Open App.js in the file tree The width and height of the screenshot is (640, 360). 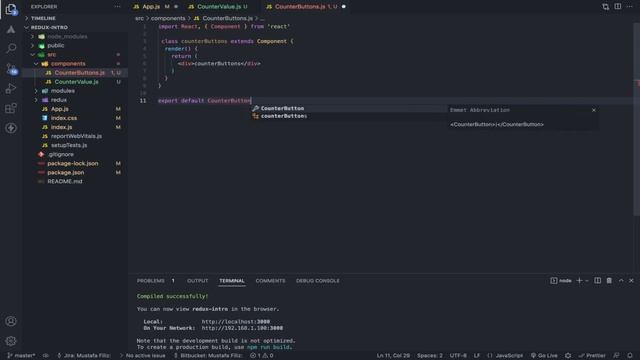click(x=60, y=109)
